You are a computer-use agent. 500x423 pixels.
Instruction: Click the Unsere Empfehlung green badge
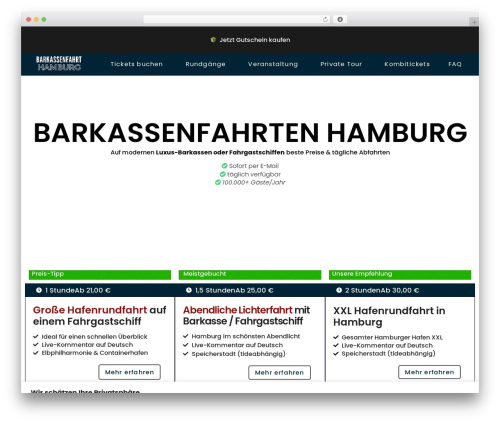(x=400, y=275)
